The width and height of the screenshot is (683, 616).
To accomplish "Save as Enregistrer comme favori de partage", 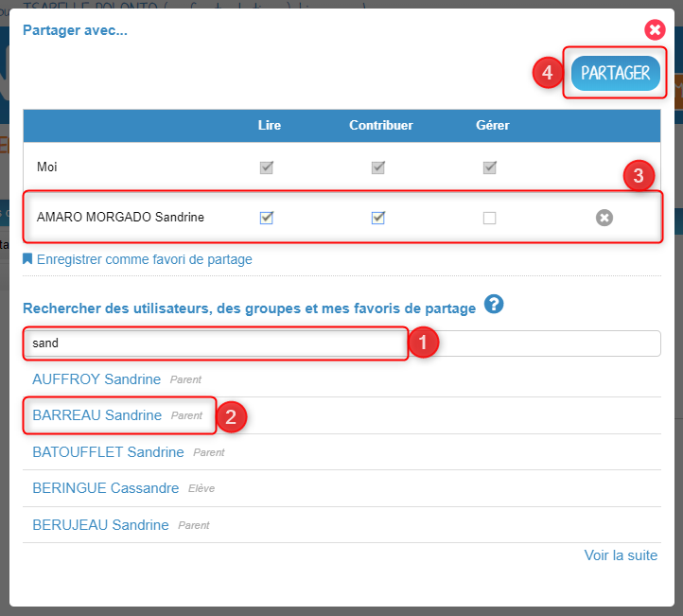I will 144,259.
